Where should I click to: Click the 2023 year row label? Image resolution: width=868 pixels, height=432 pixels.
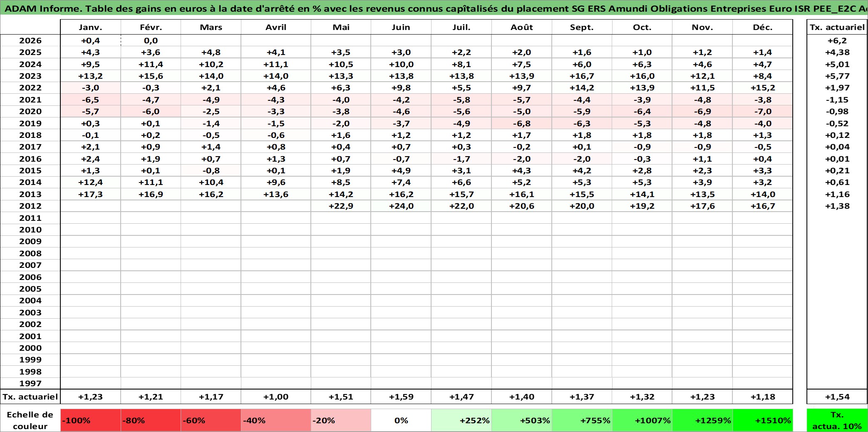tap(30, 76)
